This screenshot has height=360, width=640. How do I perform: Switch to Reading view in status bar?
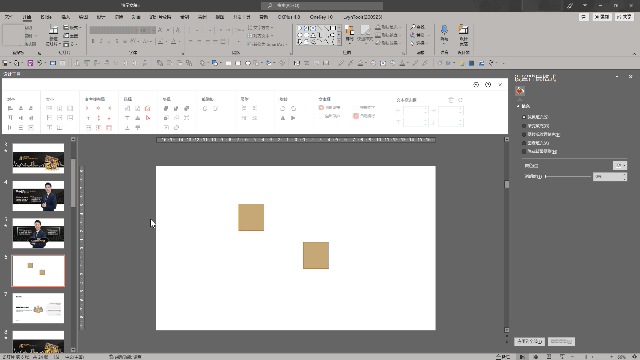pyautogui.click(x=549, y=357)
